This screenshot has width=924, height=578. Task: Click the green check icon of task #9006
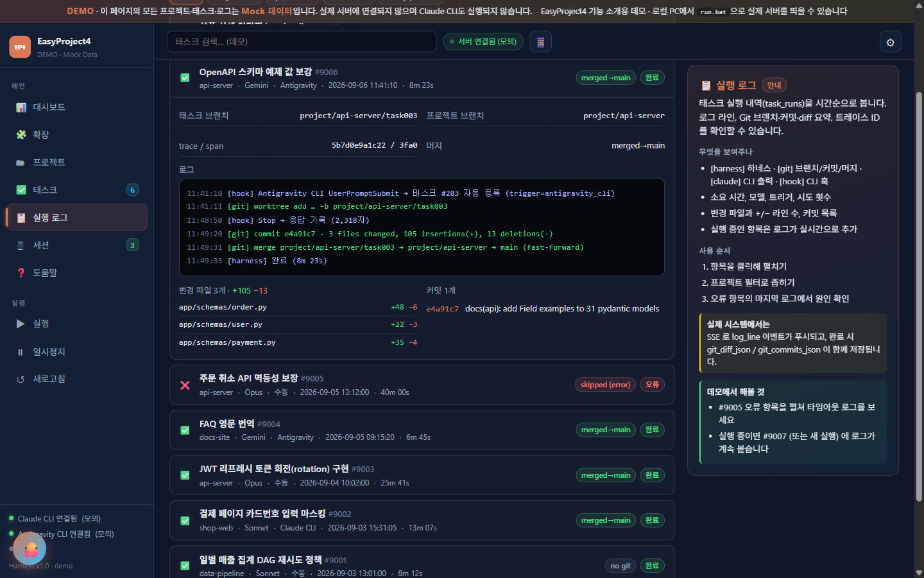point(185,78)
